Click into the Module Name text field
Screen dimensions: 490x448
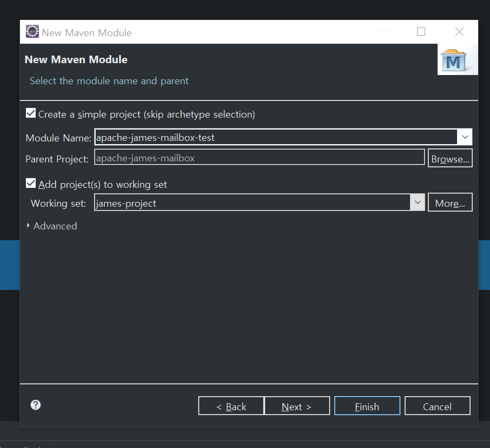276,137
